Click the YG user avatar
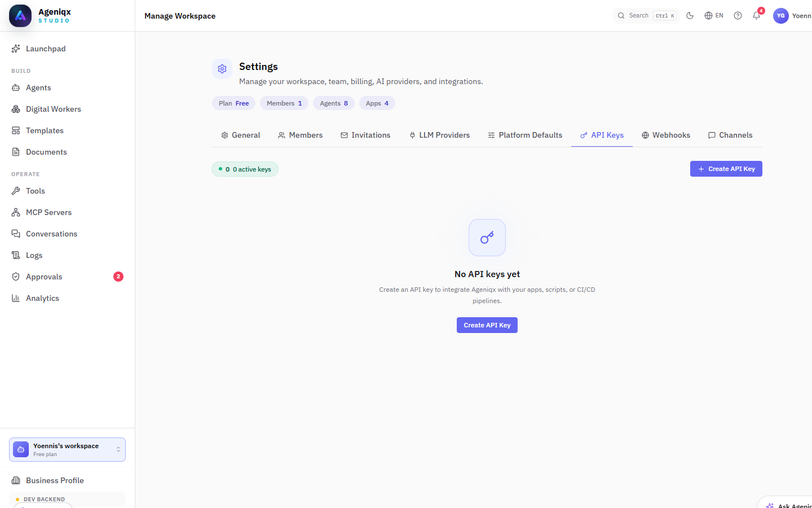Screen dimensions: 812x508 coord(781,16)
